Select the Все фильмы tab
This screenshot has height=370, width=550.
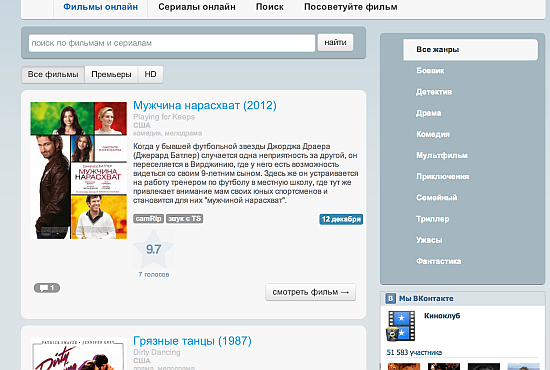53,74
